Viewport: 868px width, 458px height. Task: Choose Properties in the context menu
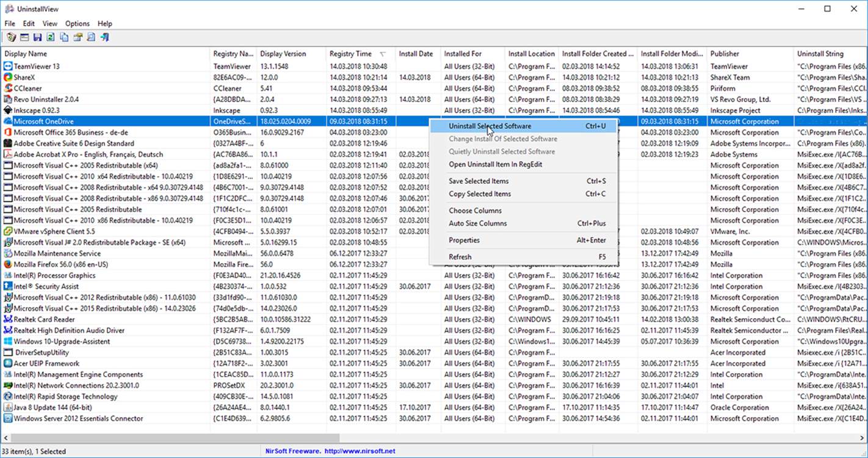pyautogui.click(x=523, y=240)
